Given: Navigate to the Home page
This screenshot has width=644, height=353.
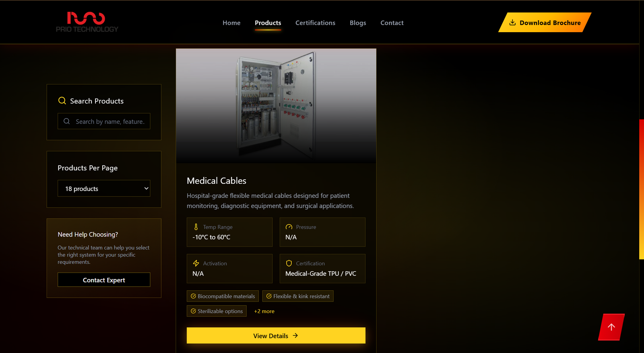Looking at the screenshot, I should [231, 23].
